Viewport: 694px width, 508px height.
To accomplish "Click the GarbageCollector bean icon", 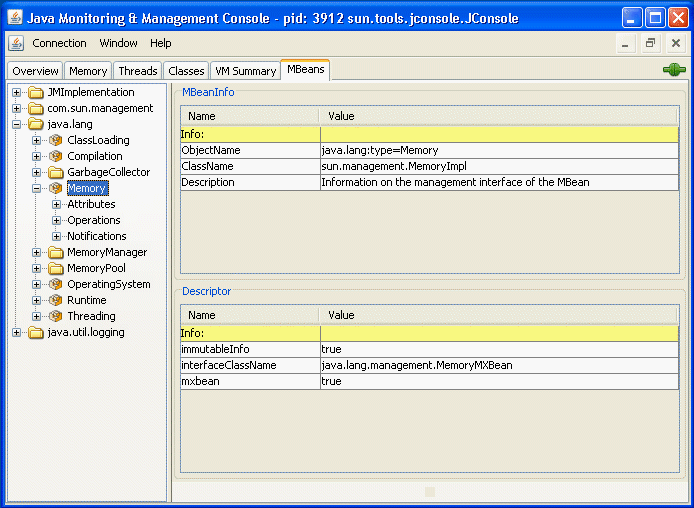I will pyautogui.click(x=55, y=172).
